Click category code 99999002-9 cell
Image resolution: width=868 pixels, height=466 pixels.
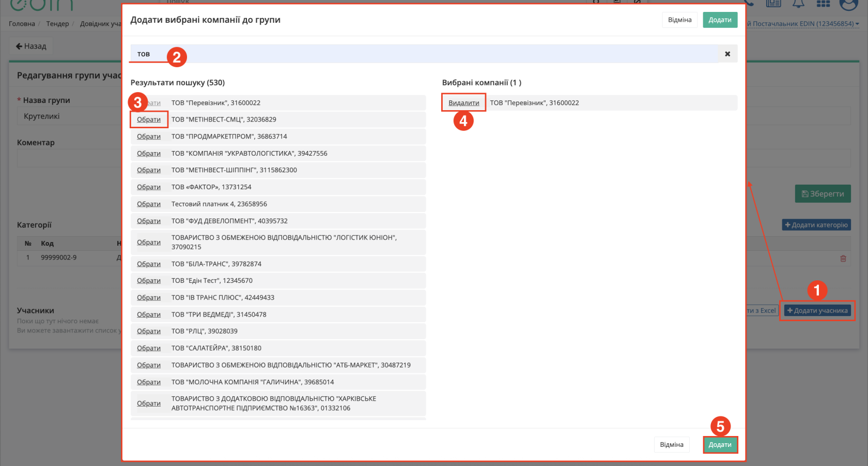58,258
